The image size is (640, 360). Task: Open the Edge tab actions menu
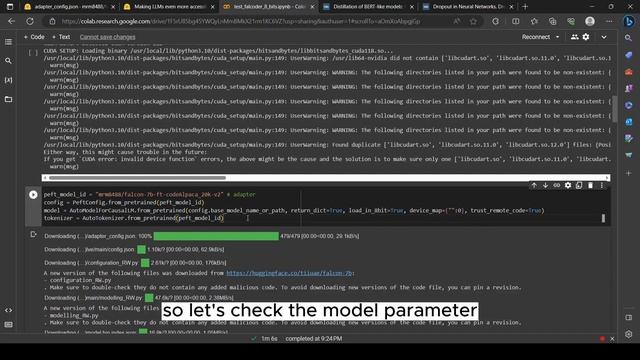(x=10, y=7)
